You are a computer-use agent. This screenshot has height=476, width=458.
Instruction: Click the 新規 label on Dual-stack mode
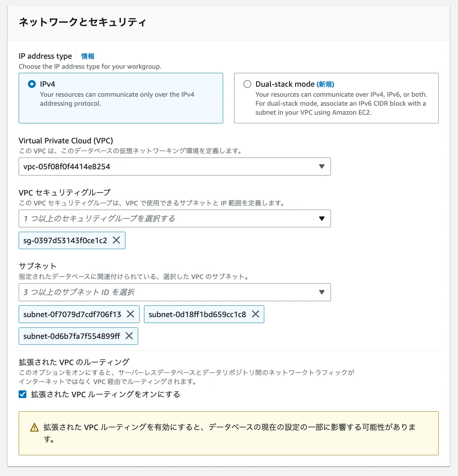pyautogui.click(x=325, y=84)
